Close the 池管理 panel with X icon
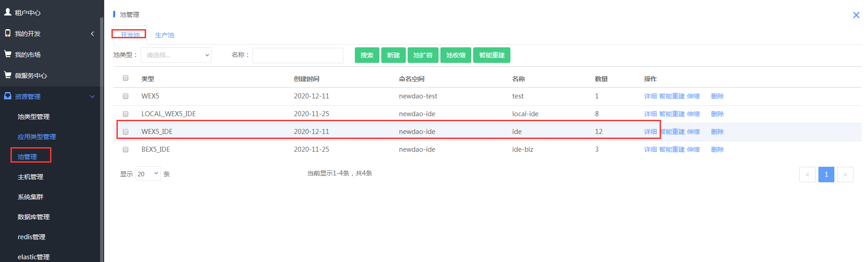 (856, 15)
